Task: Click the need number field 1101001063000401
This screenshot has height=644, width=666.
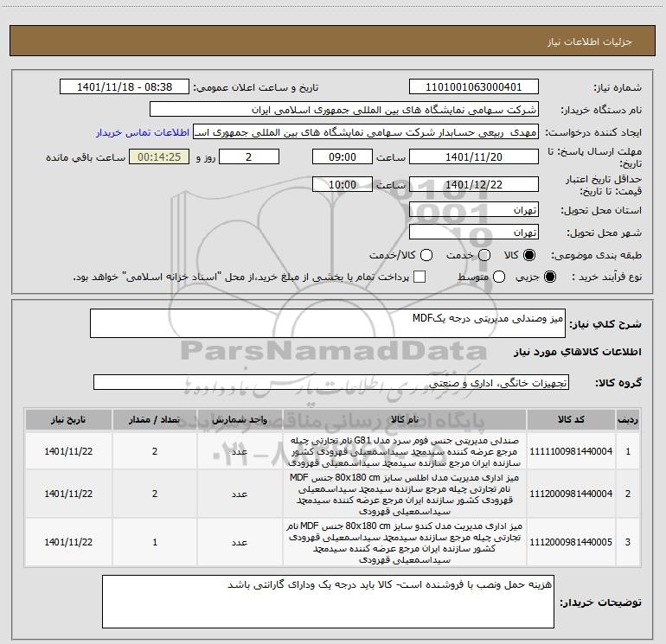Action: [474, 87]
